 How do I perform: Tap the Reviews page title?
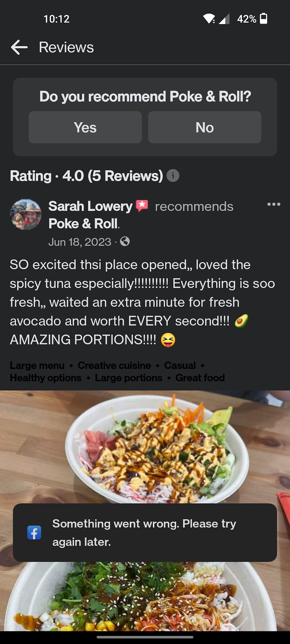click(x=66, y=47)
